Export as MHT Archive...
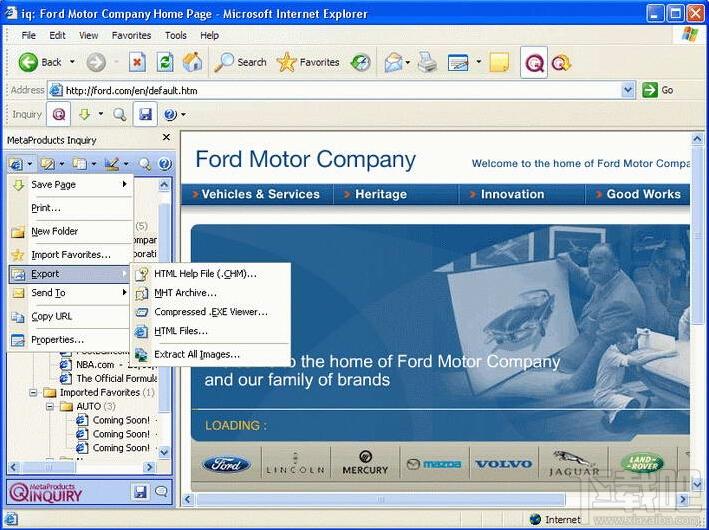 click(210, 293)
